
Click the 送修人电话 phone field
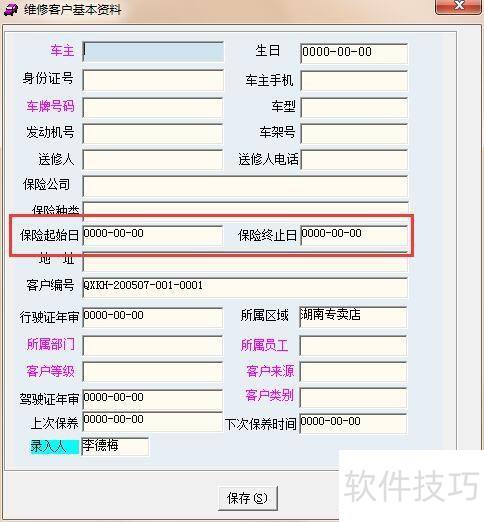tap(354, 159)
